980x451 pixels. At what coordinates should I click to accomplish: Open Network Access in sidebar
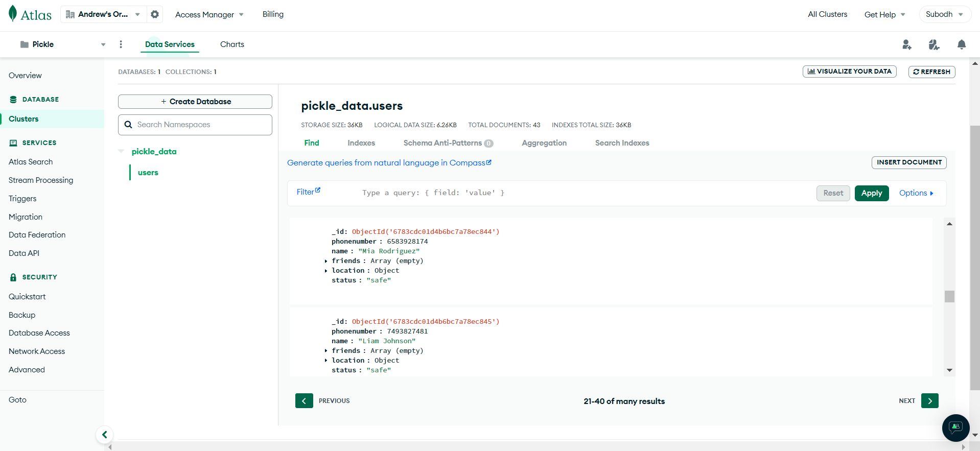(x=37, y=351)
